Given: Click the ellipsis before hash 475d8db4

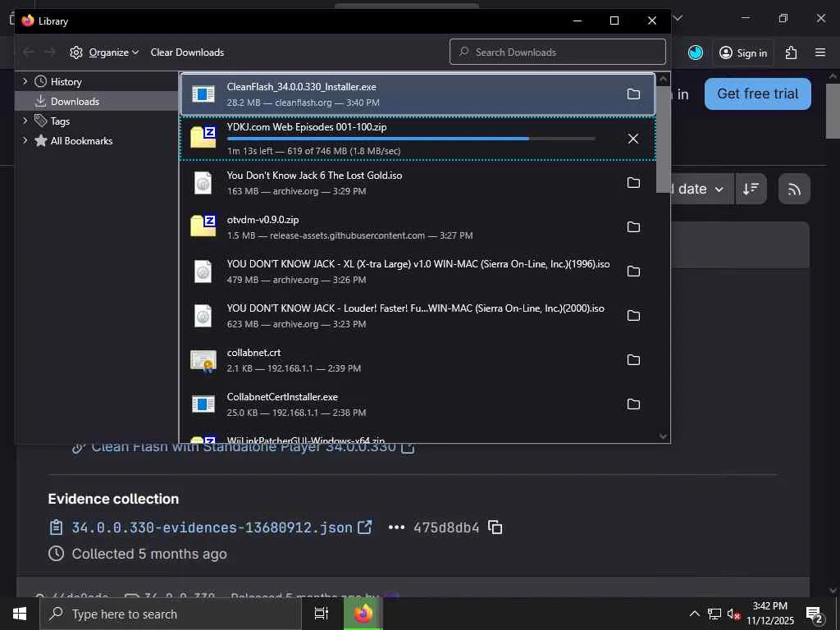Looking at the screenshot, I should coord(396,527).
